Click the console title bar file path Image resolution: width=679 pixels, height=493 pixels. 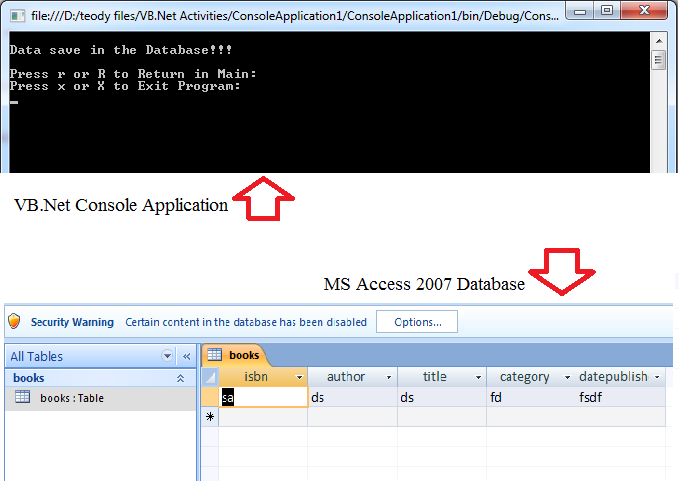click(x=295, y=16)
